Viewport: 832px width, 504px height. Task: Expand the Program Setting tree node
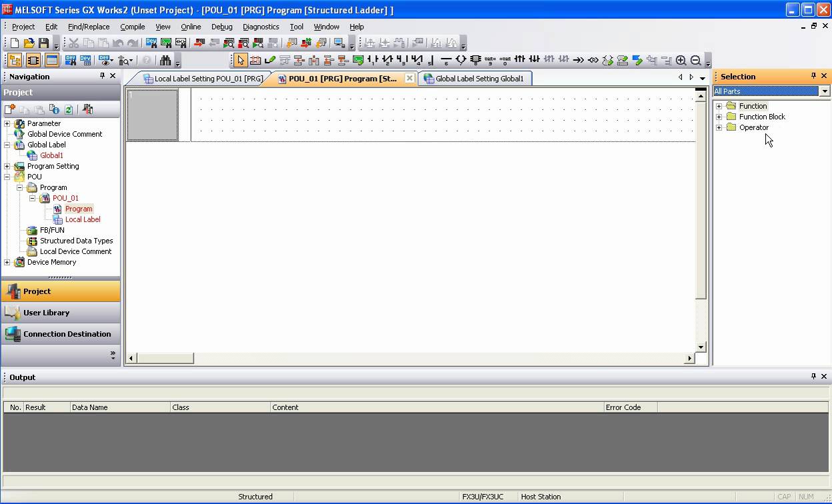point(7,166)
